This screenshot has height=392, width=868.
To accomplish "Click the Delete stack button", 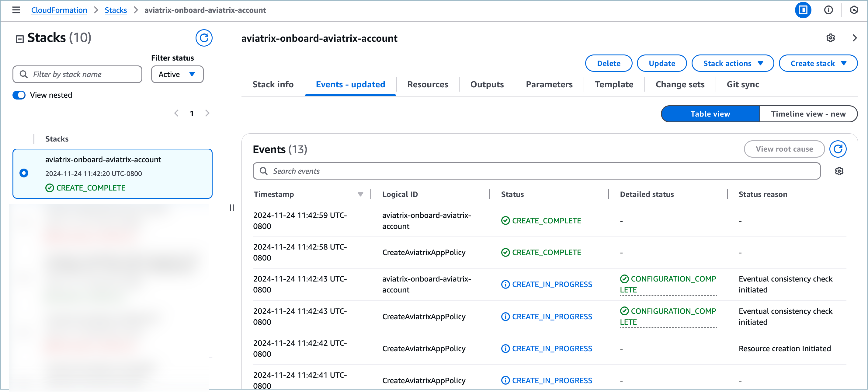I will (x=608, y=63).
